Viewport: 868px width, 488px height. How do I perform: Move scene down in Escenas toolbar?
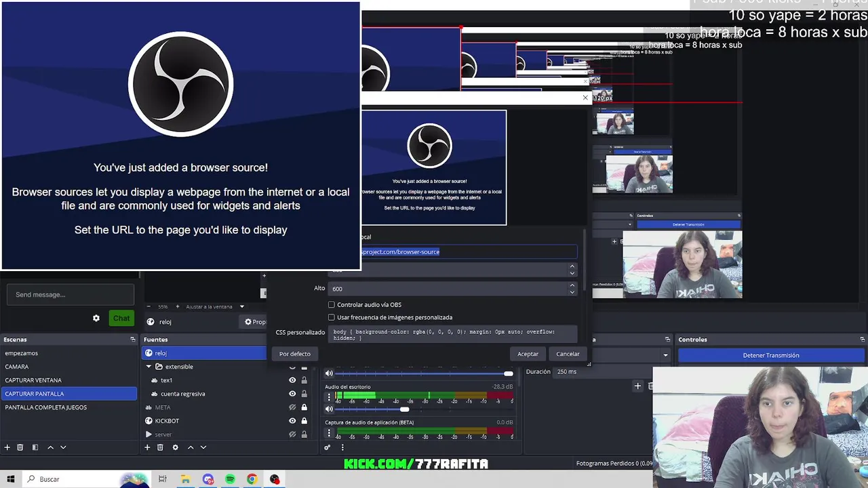coord(63,447)
